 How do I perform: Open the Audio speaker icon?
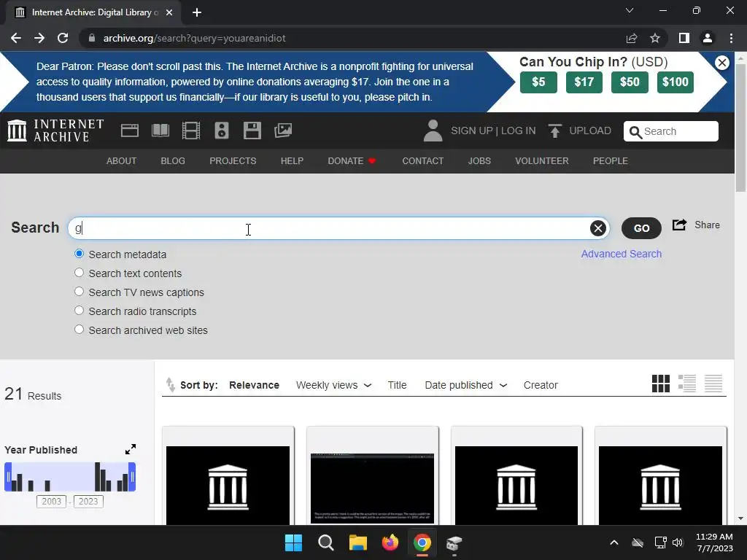tap(222, 131)
